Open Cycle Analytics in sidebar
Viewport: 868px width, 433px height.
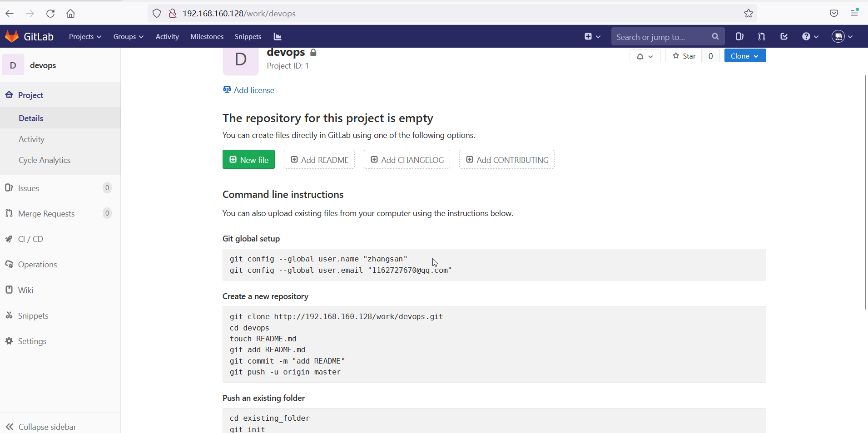45,160
